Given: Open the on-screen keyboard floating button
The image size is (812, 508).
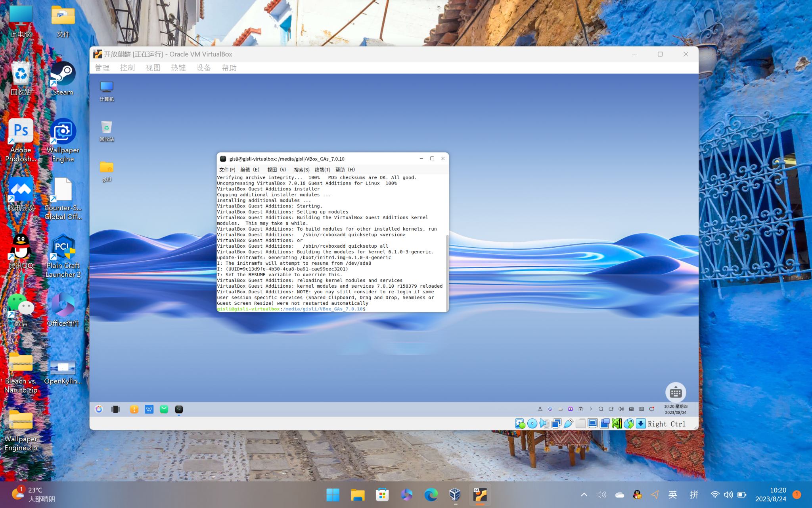Looking at the screenshot, I should (x=676, y=393).
